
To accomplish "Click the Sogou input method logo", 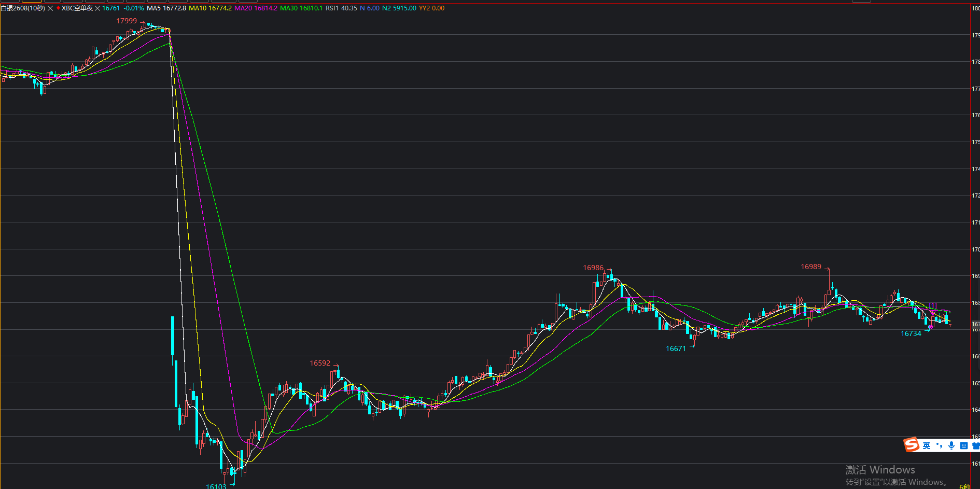I will [x=911, y=445].
